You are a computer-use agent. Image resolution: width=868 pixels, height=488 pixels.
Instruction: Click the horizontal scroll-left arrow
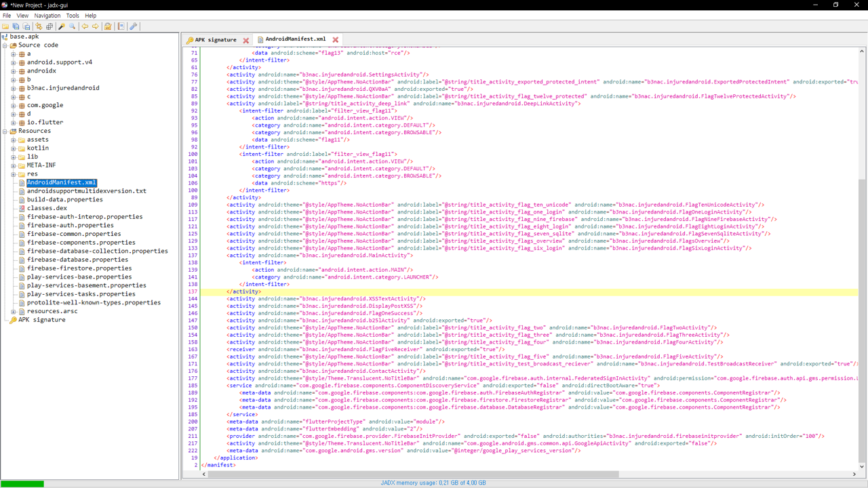point(204,474)
